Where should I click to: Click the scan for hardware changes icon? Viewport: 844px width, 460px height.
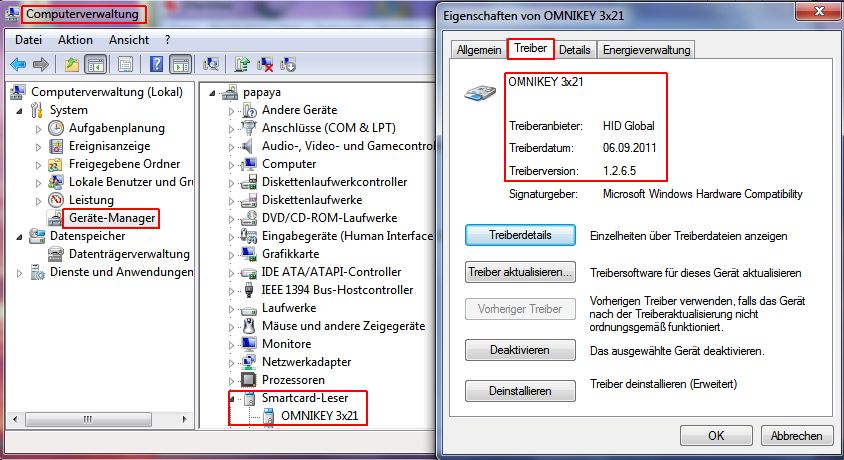pyautogui.click(x=210, y=65)
